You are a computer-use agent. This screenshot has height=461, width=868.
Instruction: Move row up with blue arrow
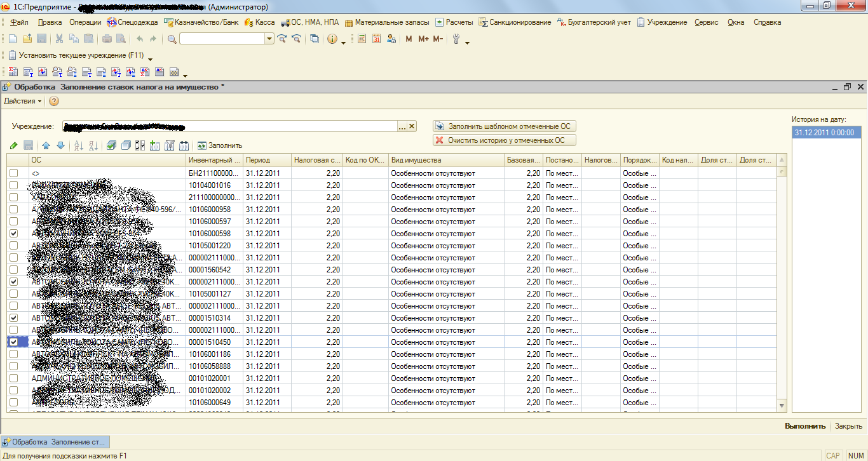46,145
